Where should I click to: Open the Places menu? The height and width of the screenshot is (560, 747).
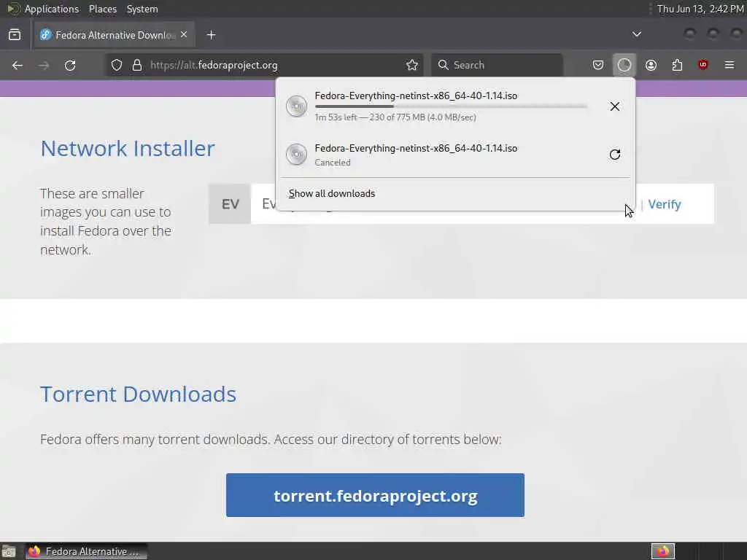coord(102,9)
